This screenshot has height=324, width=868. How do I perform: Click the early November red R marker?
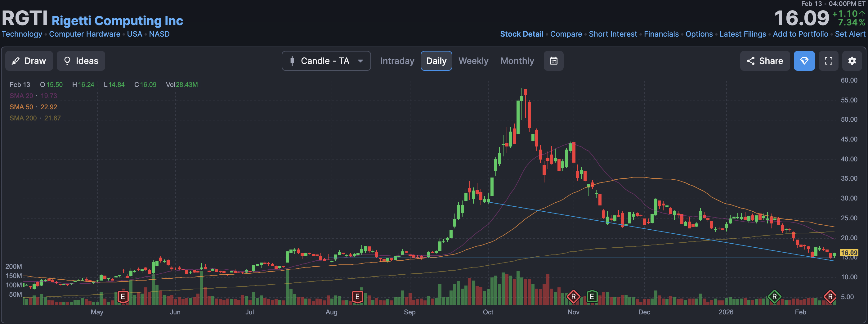click(x=574, y=297)
